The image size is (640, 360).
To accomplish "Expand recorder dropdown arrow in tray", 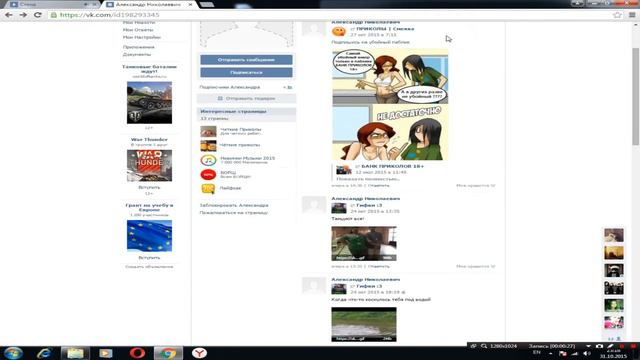I will click(x=588, y=346).
